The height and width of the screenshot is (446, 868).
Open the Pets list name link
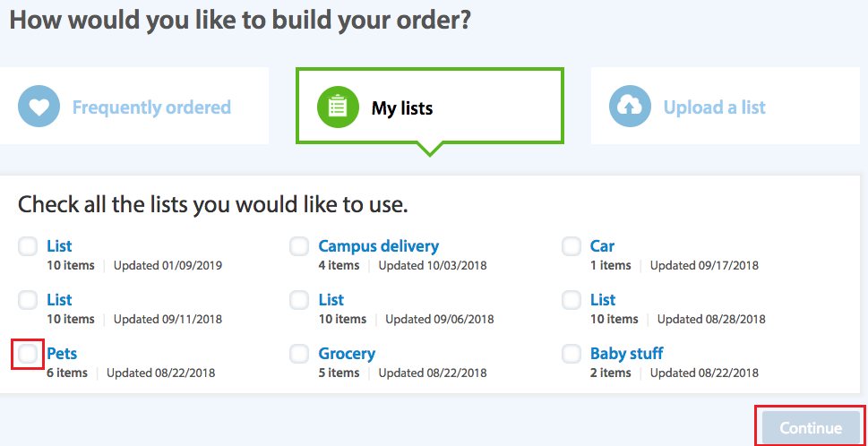(62, 353)
